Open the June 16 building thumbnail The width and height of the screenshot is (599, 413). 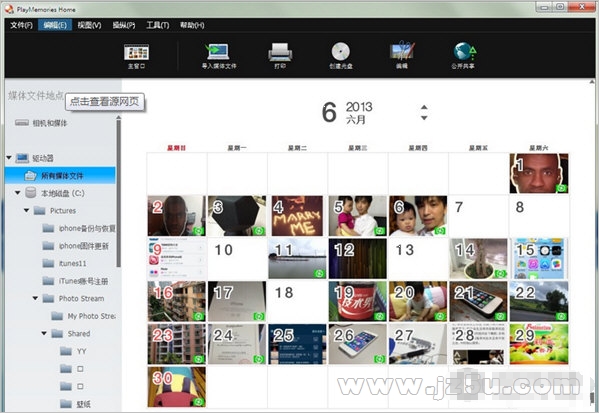[x=176, y=301]
